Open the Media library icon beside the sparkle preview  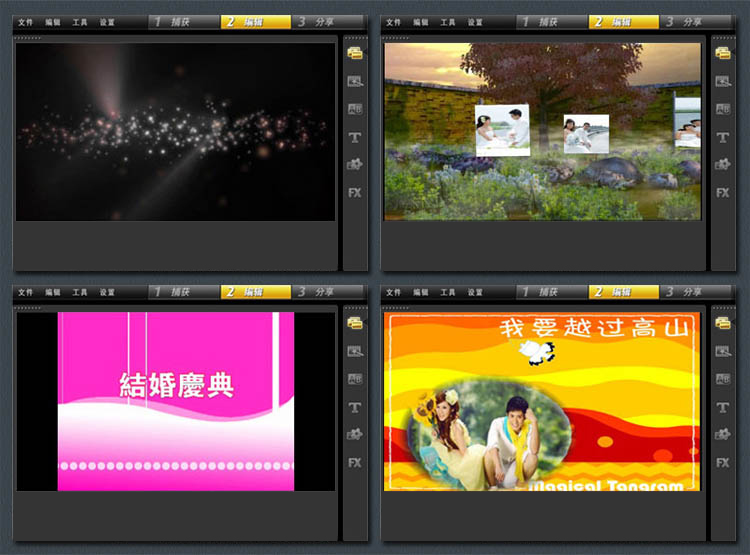(354, 54)
